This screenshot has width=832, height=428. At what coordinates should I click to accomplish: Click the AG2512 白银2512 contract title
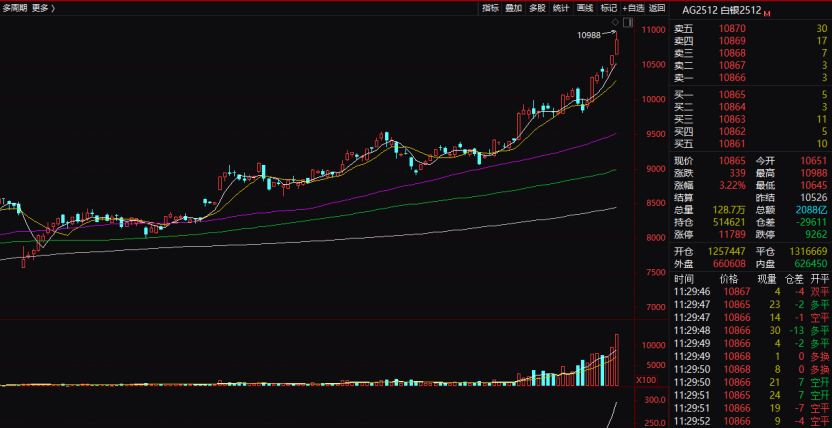(724, 10)
